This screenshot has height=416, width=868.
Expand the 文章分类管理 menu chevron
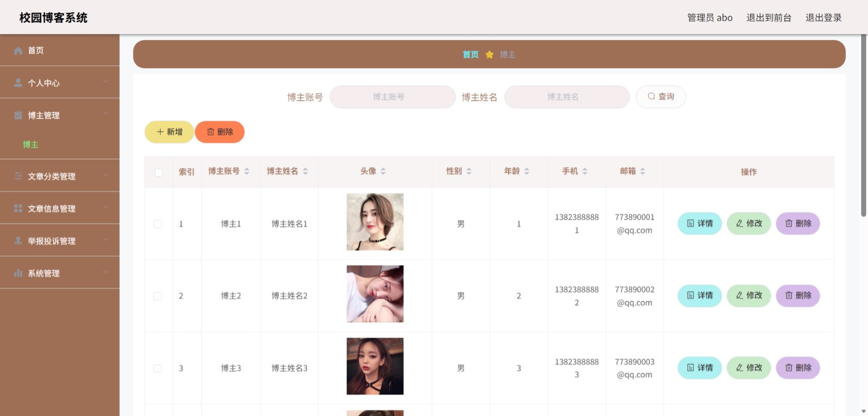point(105,175)
